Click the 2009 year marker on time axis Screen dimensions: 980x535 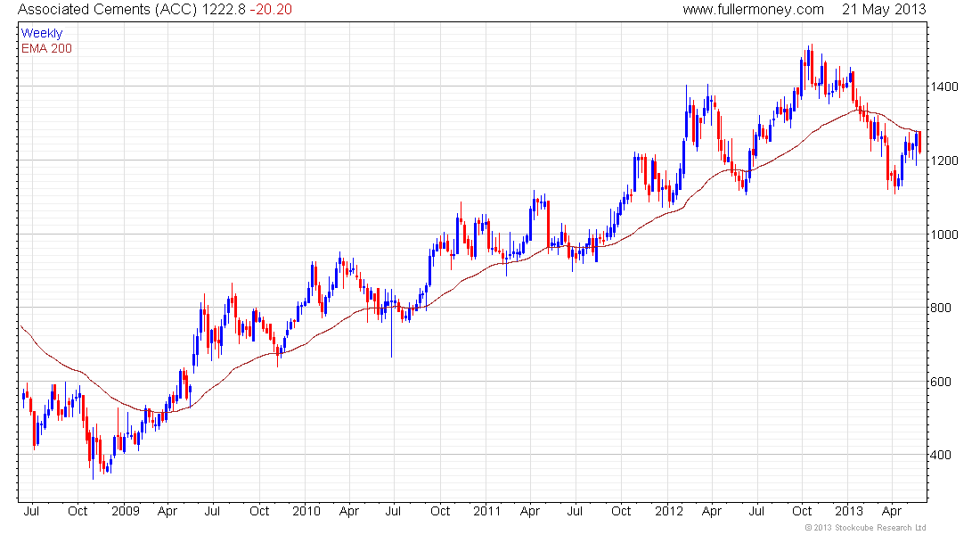click(x=126, y=511)
